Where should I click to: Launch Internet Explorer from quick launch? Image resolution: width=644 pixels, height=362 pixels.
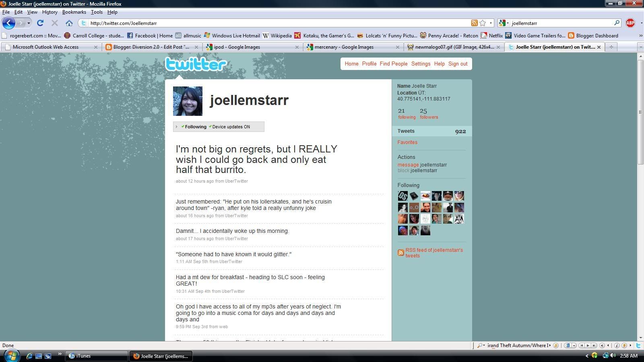(29, 356)
